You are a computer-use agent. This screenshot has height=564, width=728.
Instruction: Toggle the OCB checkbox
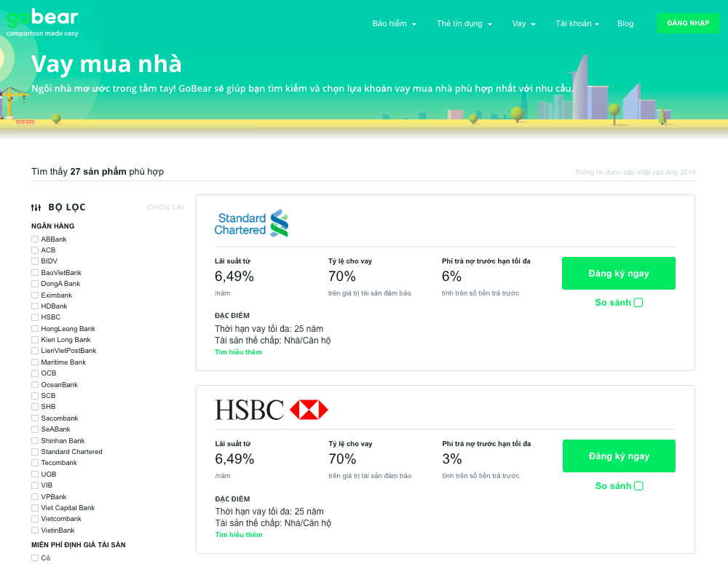35,373
